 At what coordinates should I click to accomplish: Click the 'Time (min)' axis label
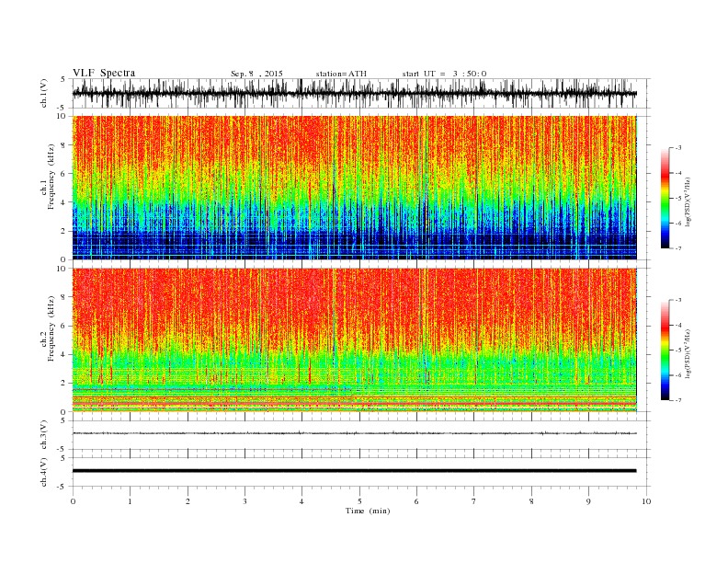[368, 511]
